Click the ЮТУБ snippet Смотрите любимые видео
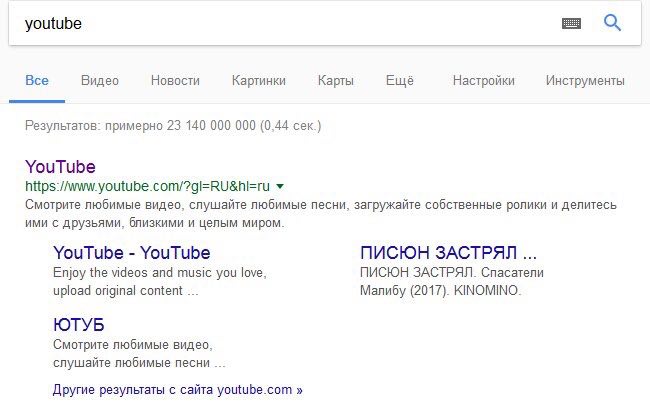This screenshot has width=650, height=414. pyautogui.click(x=139, y=353)
